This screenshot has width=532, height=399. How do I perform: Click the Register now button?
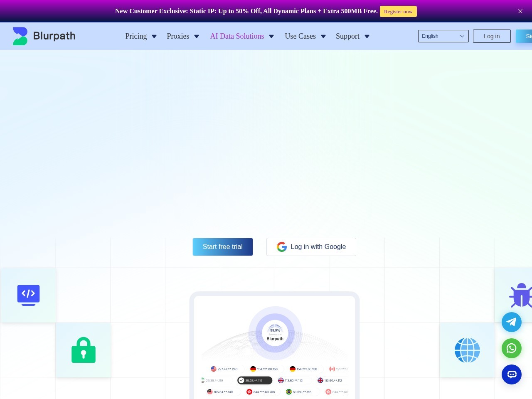(x=398, y=12)
